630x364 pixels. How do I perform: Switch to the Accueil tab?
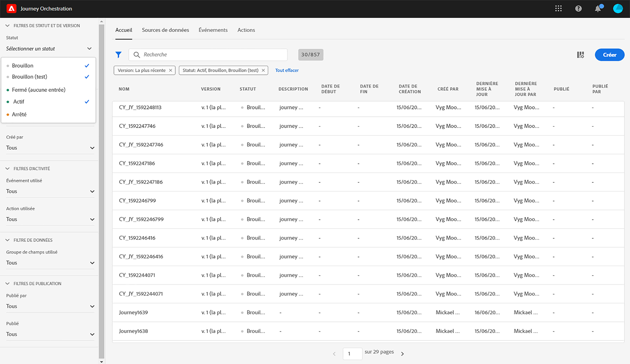124,30
